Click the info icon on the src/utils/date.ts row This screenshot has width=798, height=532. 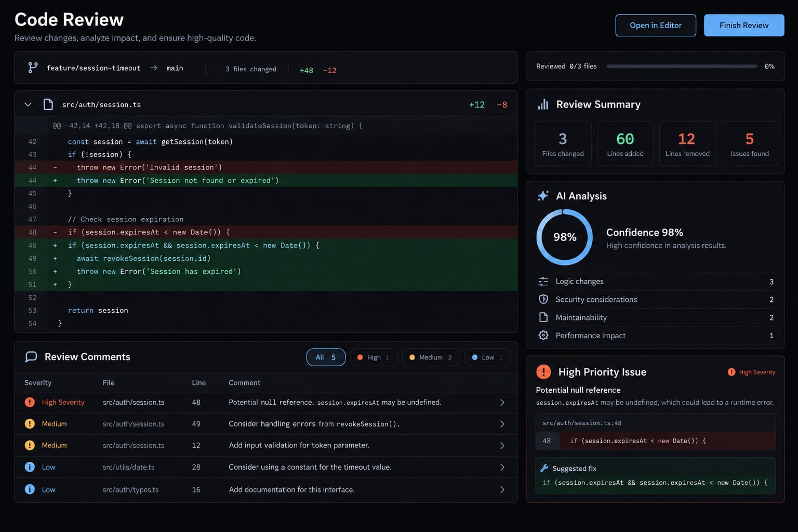coord(30,467)
